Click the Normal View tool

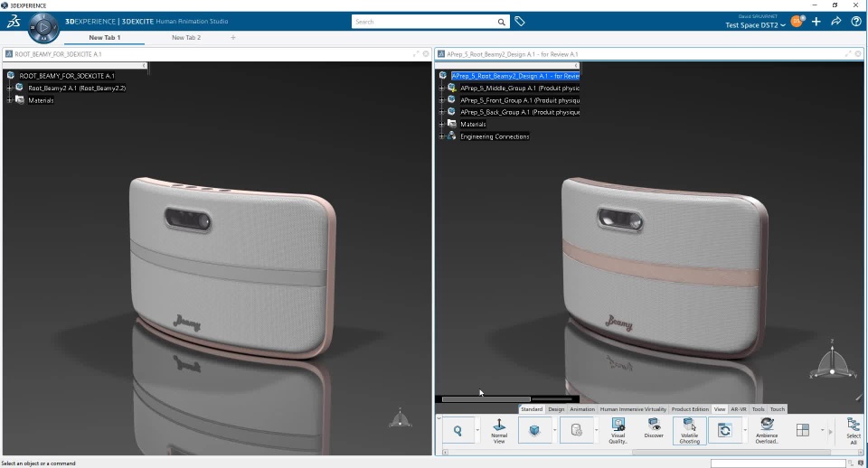pos(499,429)
